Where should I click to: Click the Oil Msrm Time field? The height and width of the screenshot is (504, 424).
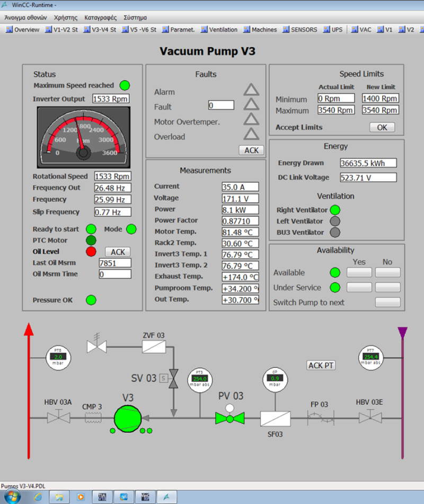pyautogui.click(x=115, y=274)
